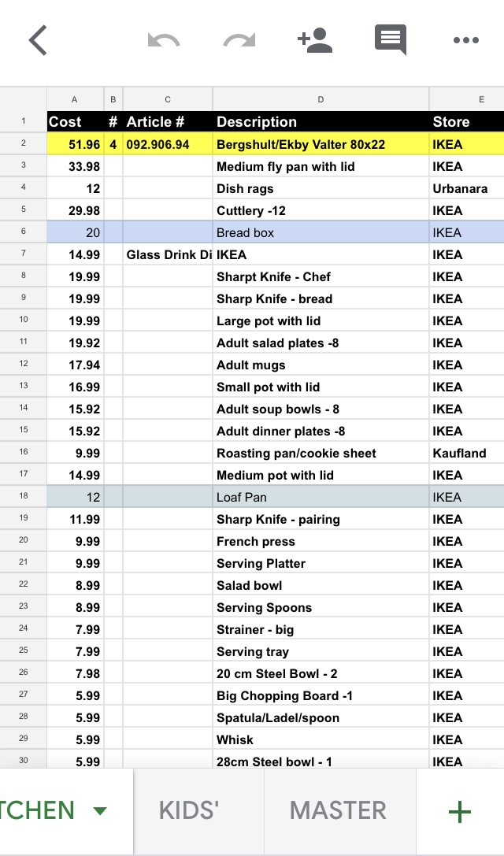
Task: Select the Kaufland store cell
Action: [465, 453]
